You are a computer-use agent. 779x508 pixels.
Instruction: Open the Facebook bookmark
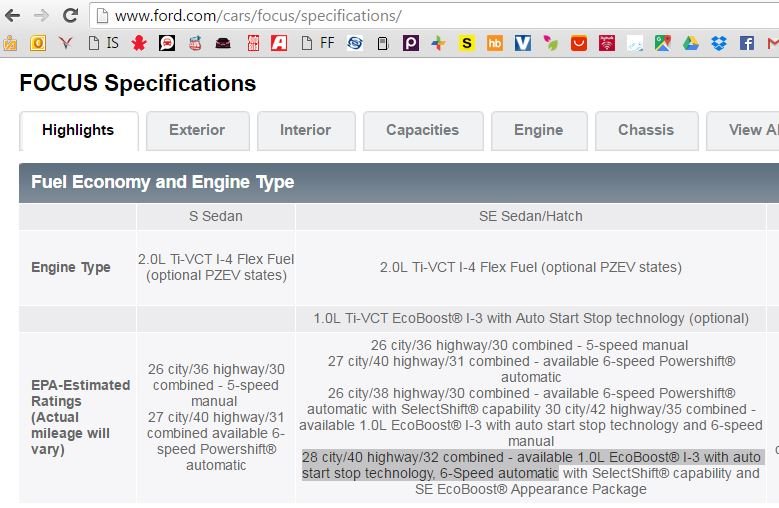click(747, 43)
